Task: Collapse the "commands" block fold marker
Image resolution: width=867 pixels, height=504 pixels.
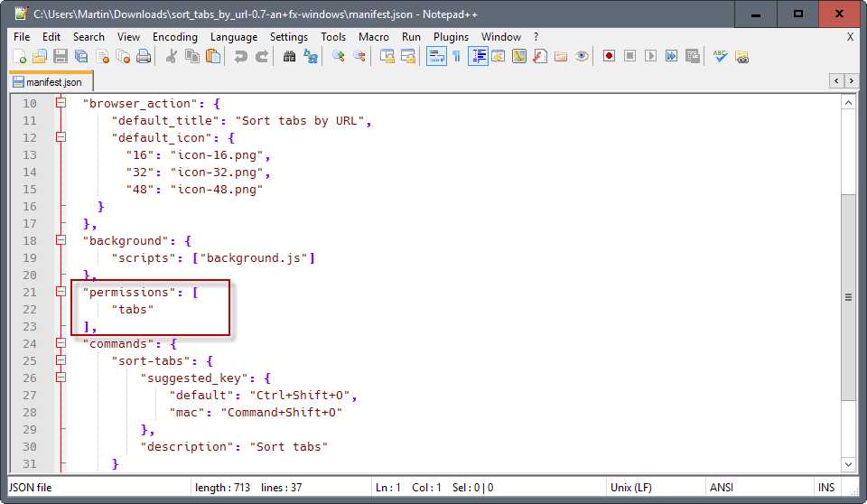Action: (61, 343)
